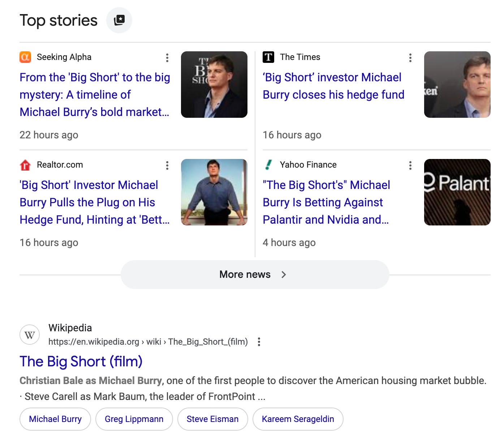Open Seeking Alpha 'Big Short' timeline headline
The image size is (500, 448).
coord(95,95)
